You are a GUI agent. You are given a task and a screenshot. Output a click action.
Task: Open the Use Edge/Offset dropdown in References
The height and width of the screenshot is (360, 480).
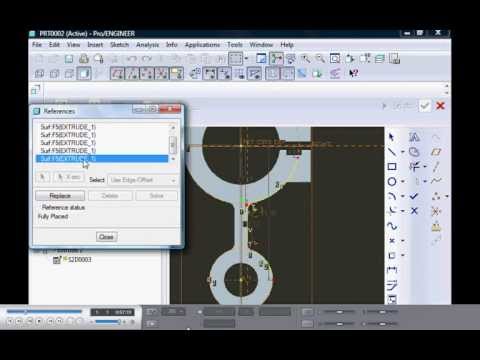click(x=143, y=180)
